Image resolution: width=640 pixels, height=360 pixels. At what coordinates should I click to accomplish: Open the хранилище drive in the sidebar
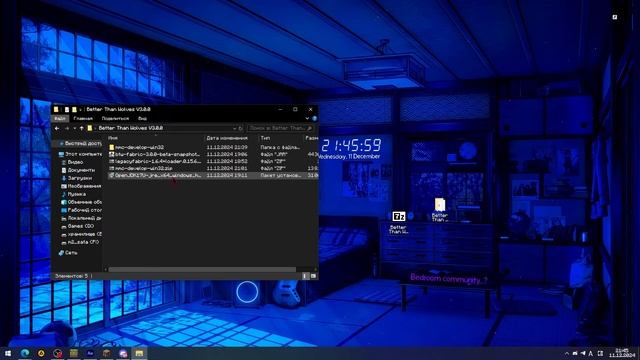(81, 234)
